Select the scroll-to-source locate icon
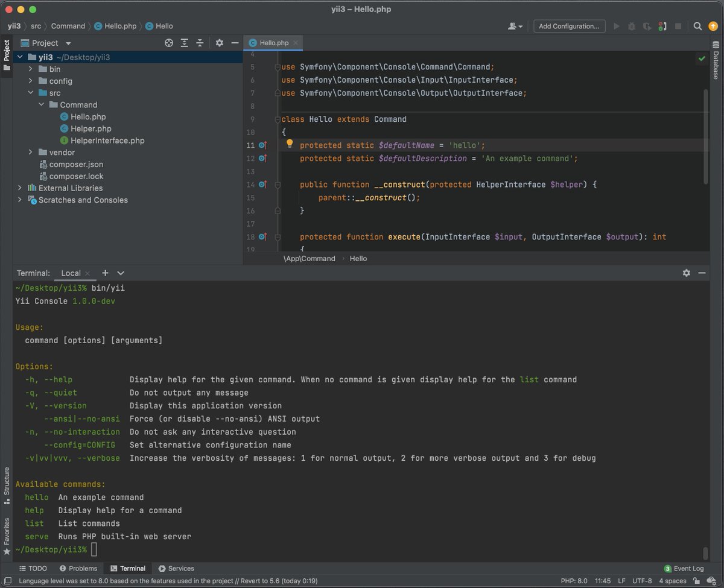Screen dimensions: 724x588 coord(170,43)
